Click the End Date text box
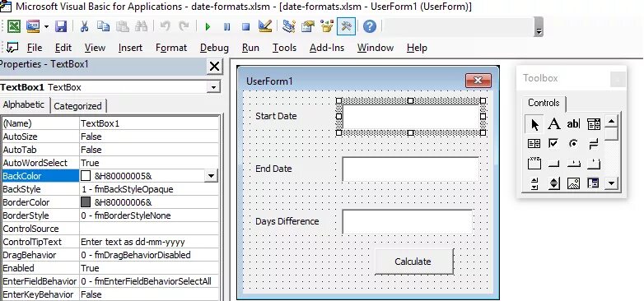 [410, 169]
